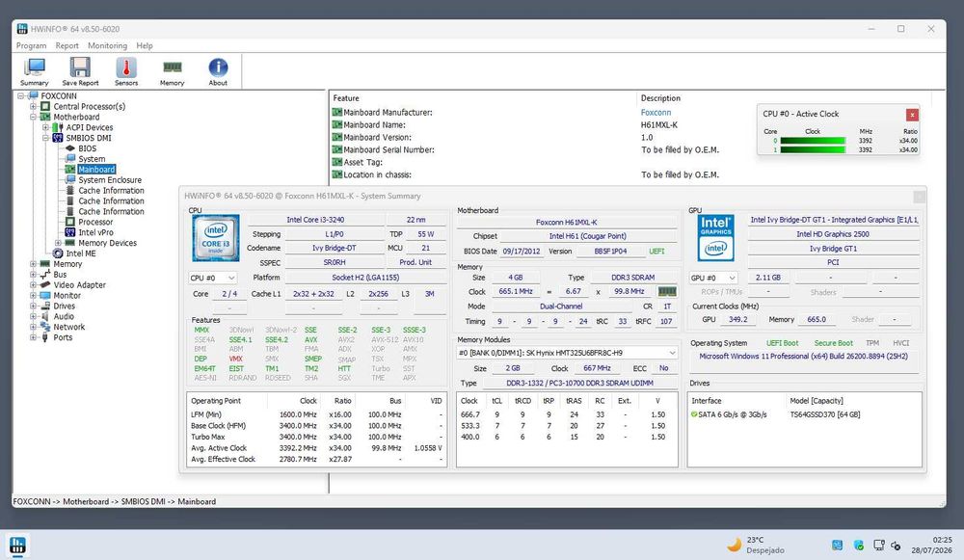Click the Turbo Max operating point row
The height and width of the screenshot is (560, 964).
click(316, 437)
